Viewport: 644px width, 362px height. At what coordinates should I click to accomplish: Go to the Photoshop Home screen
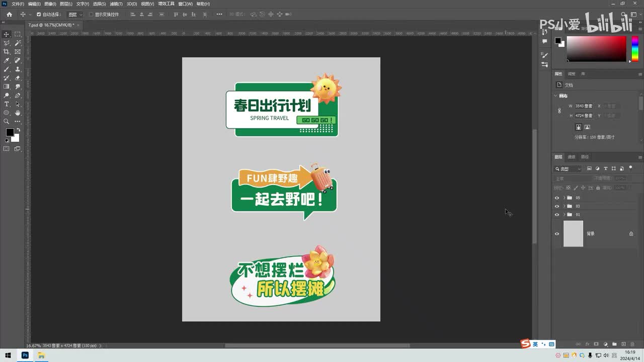[9, 15]
